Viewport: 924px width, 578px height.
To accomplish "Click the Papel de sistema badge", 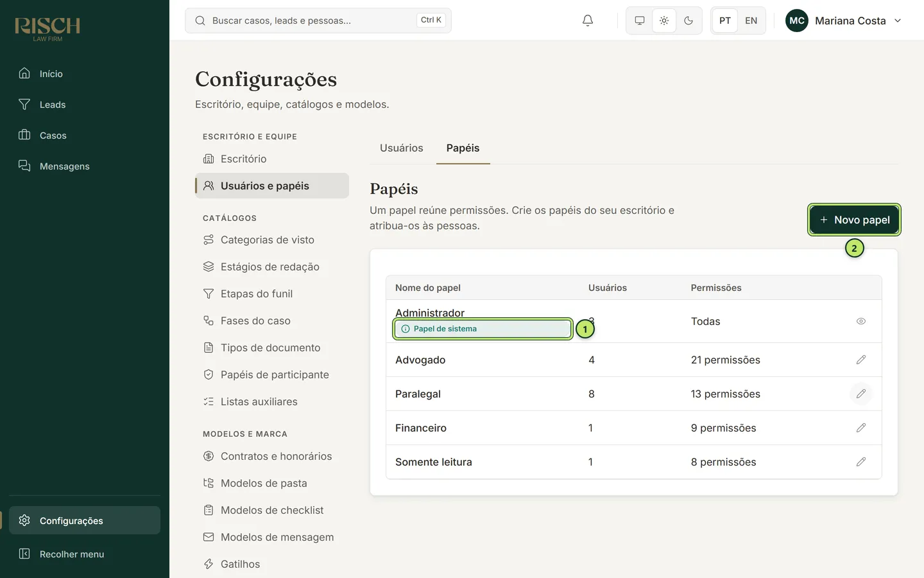I will pos(483,329).
